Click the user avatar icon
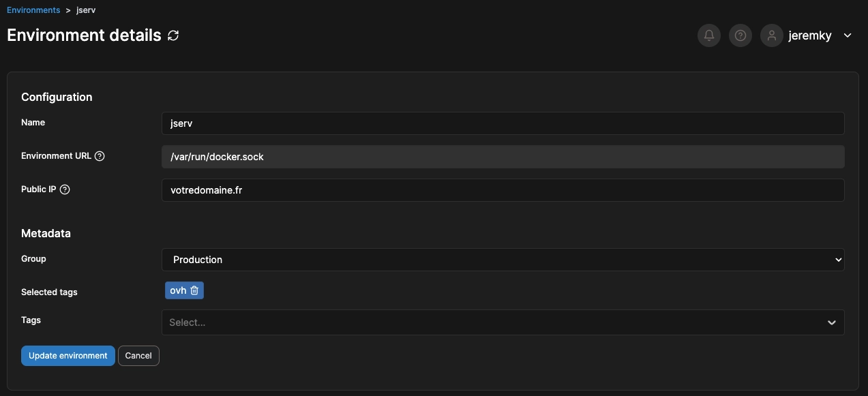Viewport: 868px width, 396px height. pyautogui.click(x=772, y=35)
